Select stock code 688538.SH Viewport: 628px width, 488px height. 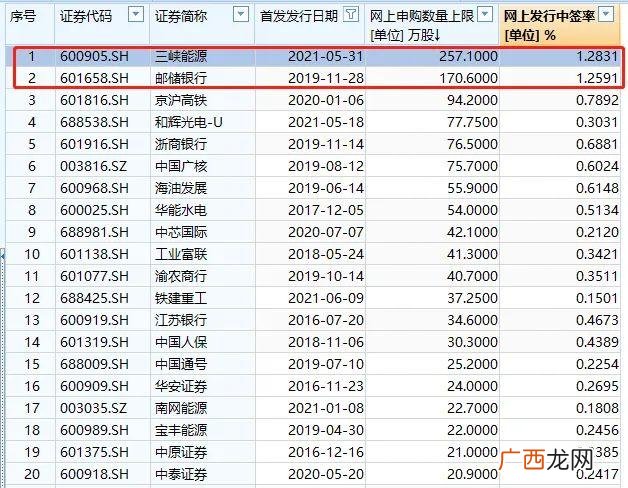click(x=95, y=122)
